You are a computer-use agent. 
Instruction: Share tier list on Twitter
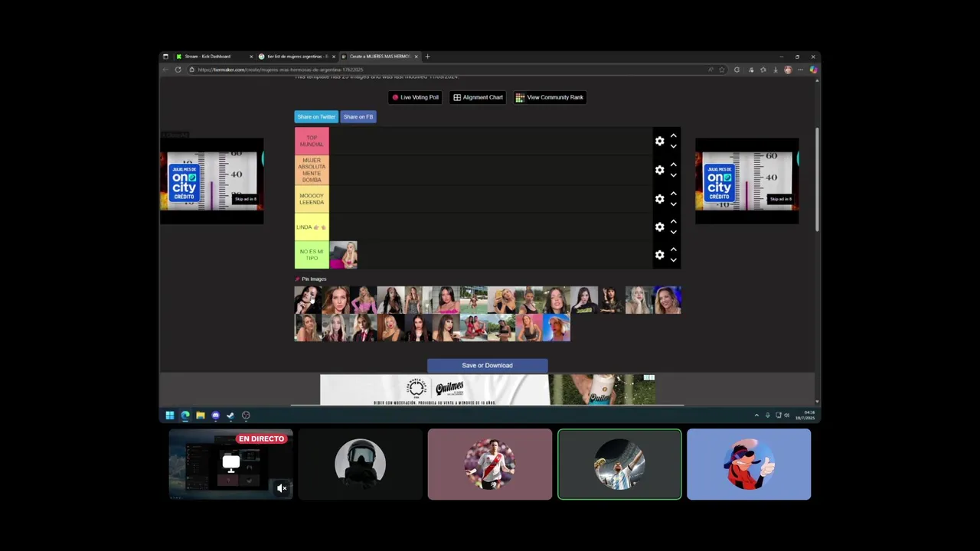[316, 116]
